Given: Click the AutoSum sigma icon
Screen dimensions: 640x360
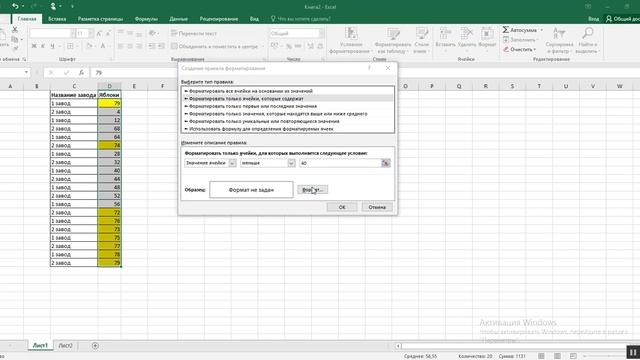Looking at the screenshot, I should pyautogui.click(x=506, y=30).
